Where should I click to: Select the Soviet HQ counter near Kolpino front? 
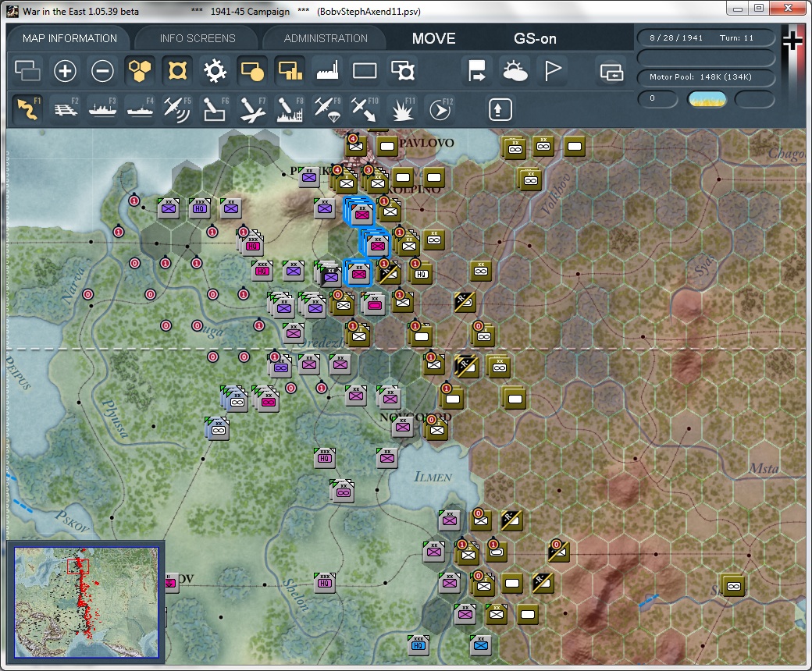[x=421, y=274]
